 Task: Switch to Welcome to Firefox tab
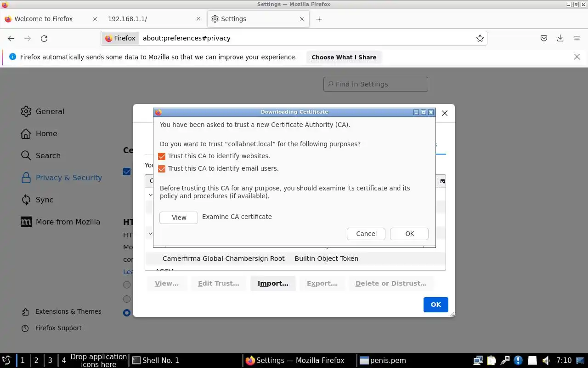(x=51, y=19)
